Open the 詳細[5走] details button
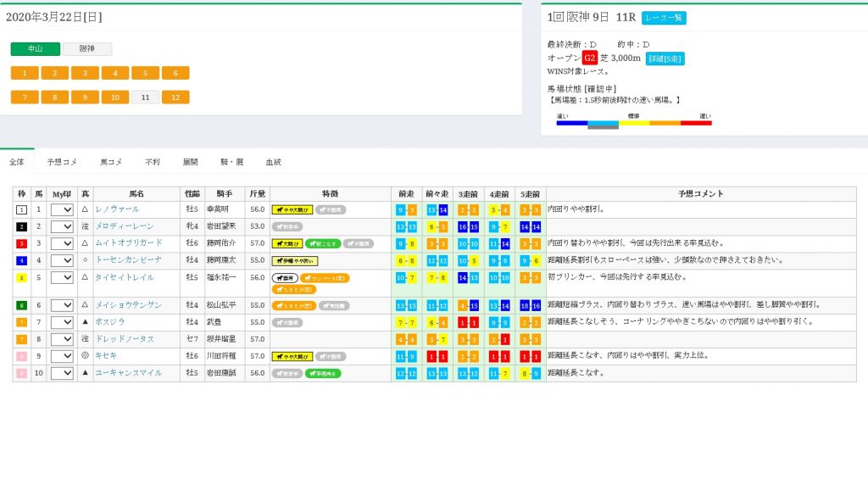The width and height of the screenshot is (868, 490). pyautogui.click(x=665, y=58)
